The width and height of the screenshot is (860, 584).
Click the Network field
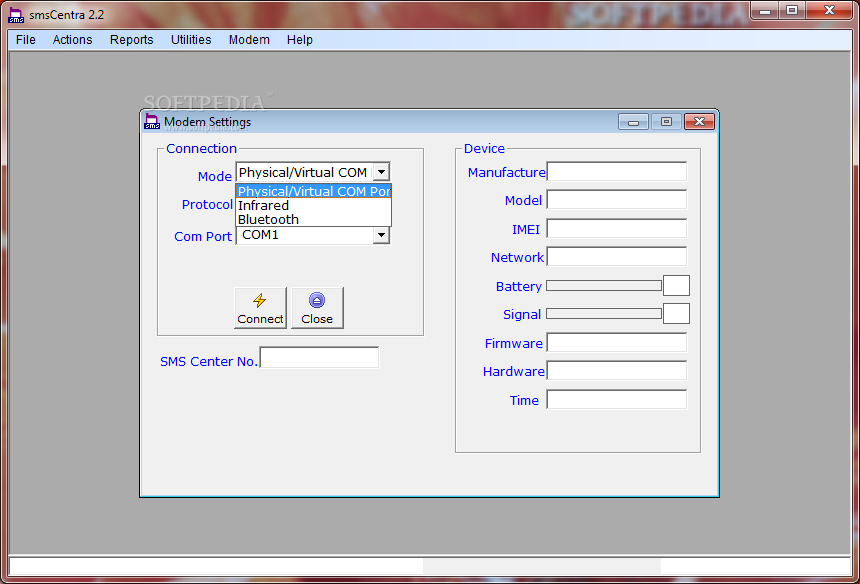pos(616,257)
